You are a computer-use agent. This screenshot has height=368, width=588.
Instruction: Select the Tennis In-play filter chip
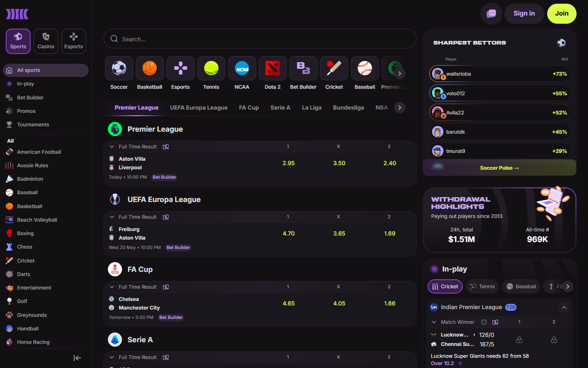pyautogui.click(x=483, y=287)
